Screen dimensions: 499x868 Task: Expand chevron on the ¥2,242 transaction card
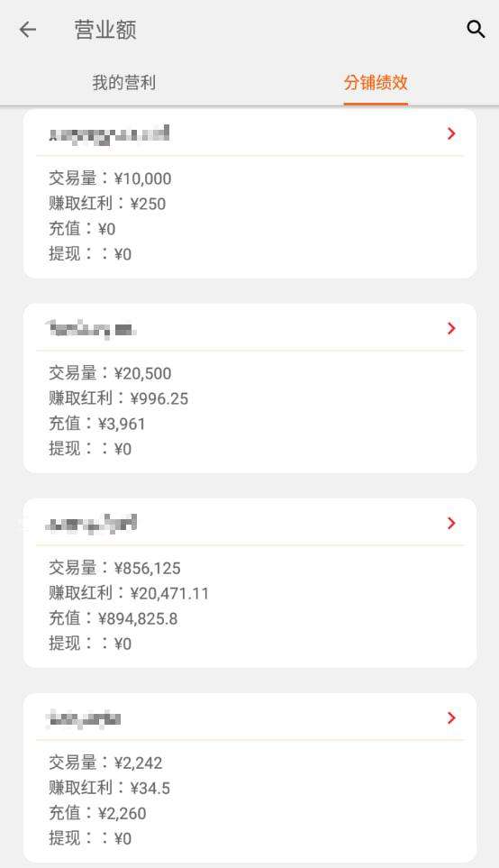pyautogui.click(x=451, y=718)
